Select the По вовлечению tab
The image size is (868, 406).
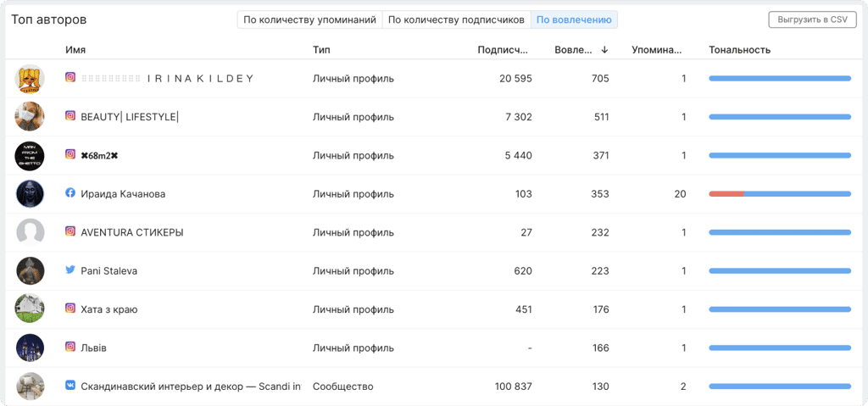click(574, 20)
